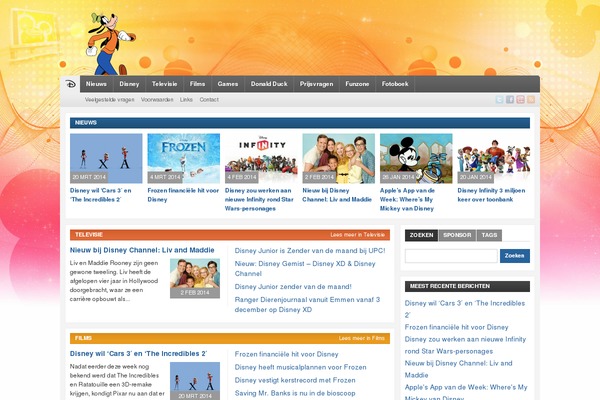Open the Mickey Mouse app thumbnail
The image size is (600, 400).
416,158
